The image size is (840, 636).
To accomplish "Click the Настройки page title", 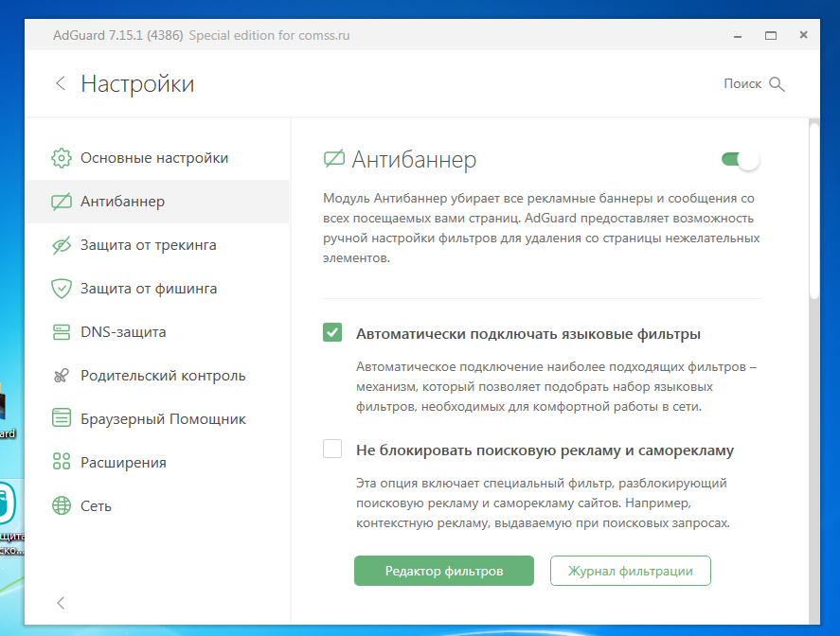I will click(x=137, y=84).
